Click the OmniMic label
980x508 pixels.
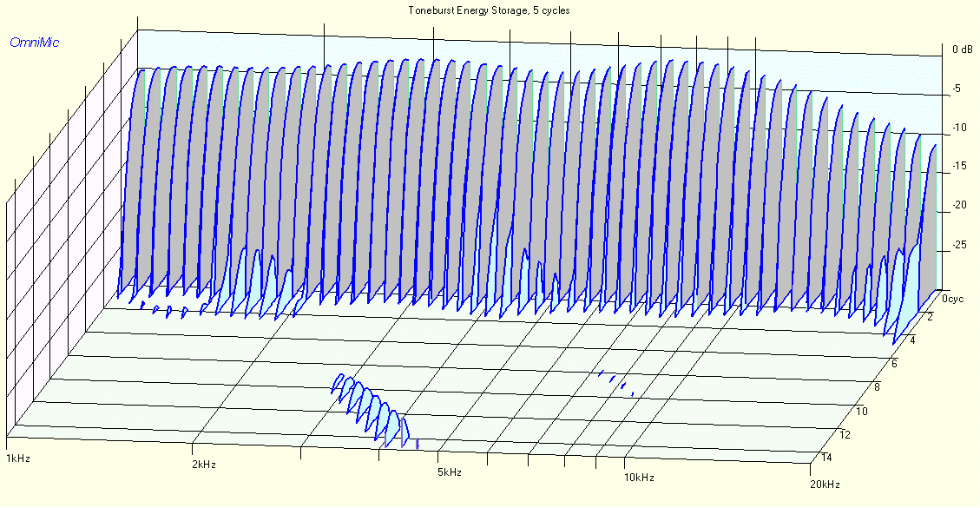[35, 43]
